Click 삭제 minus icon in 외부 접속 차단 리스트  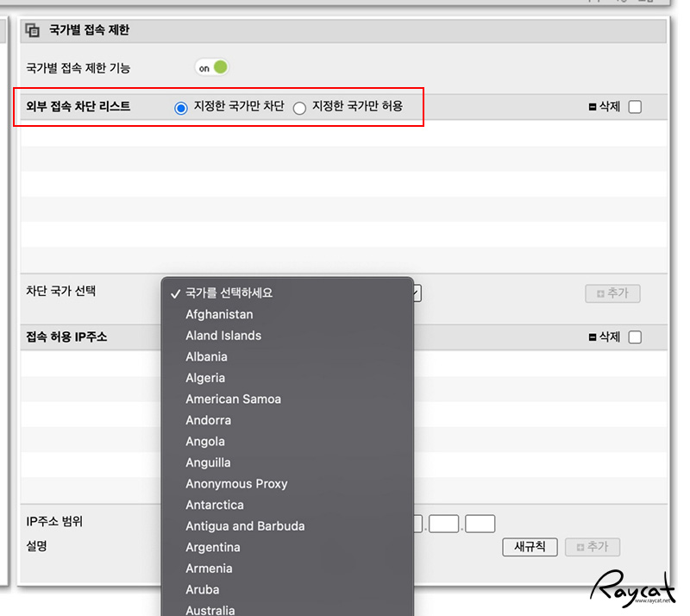click(x=593, y=107)
